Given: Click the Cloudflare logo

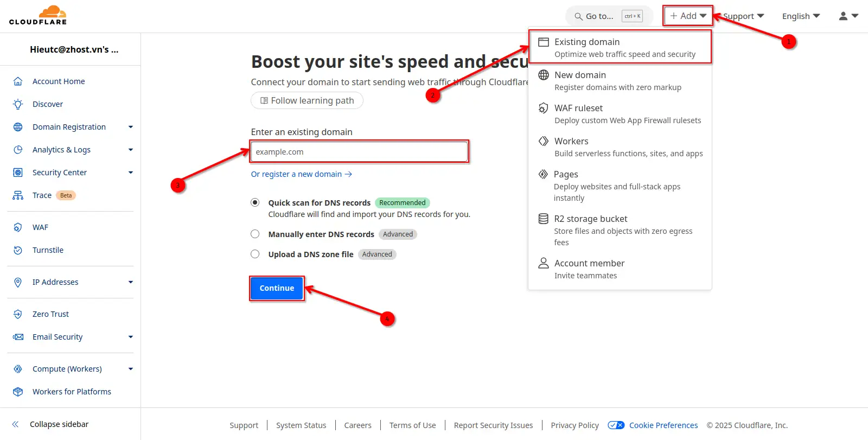Looking at the screenshot, I should point(38,16).
